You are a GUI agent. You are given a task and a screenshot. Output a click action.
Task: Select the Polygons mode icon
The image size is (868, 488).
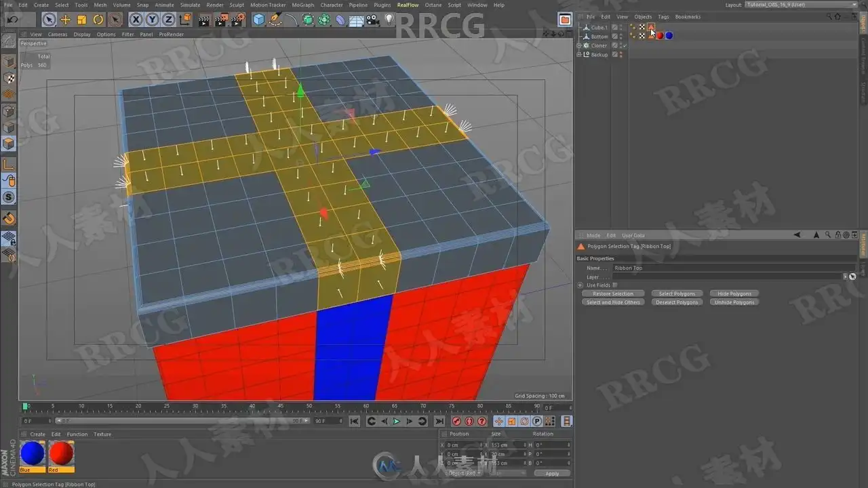coord(9,144)
